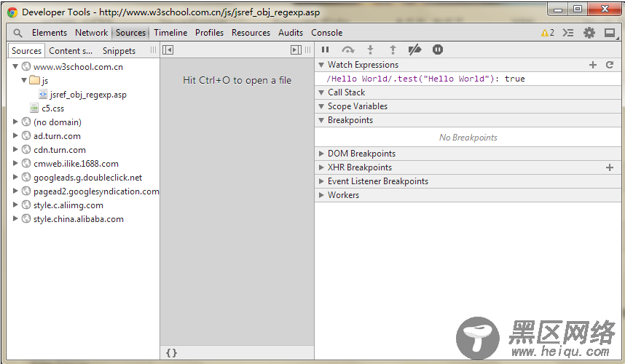Click the search magnifier icon

tap(17, 33)
